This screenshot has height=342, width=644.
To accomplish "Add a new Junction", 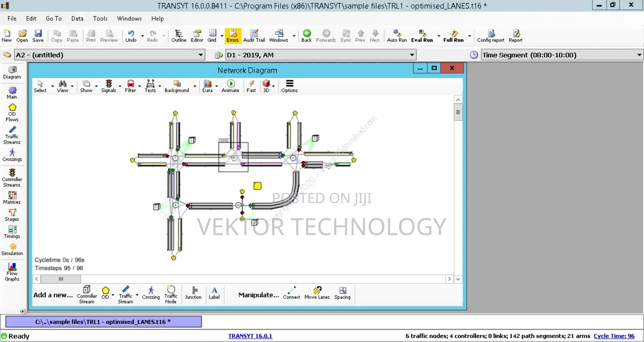I will pyautogui.click(x=193, y=293).
